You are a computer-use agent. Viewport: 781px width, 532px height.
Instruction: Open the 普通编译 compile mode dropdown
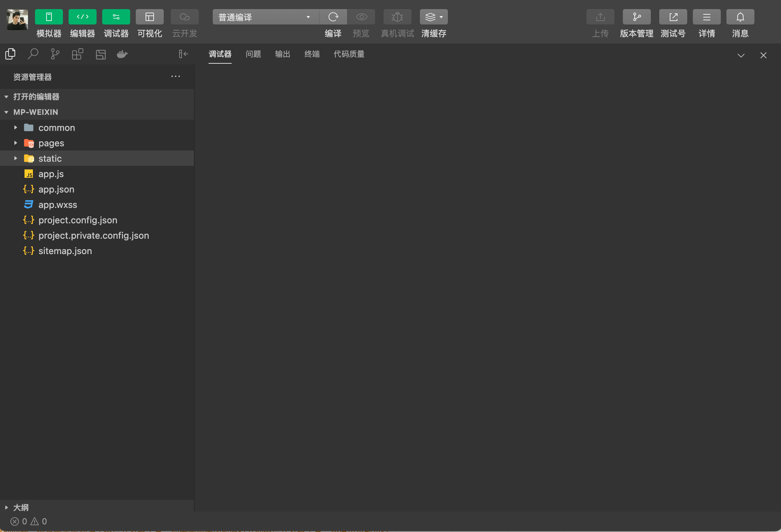pyautogui.click(x=265, y=17)
